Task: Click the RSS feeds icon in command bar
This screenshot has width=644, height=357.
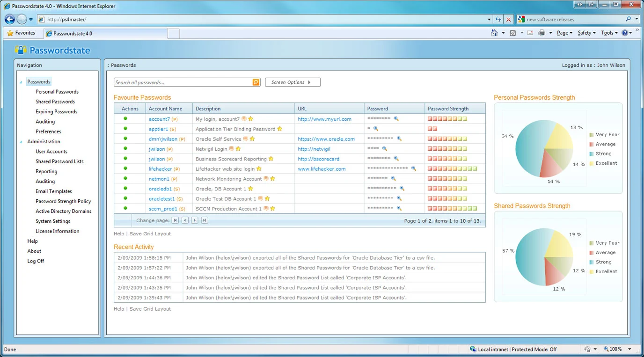Action: 513,33
